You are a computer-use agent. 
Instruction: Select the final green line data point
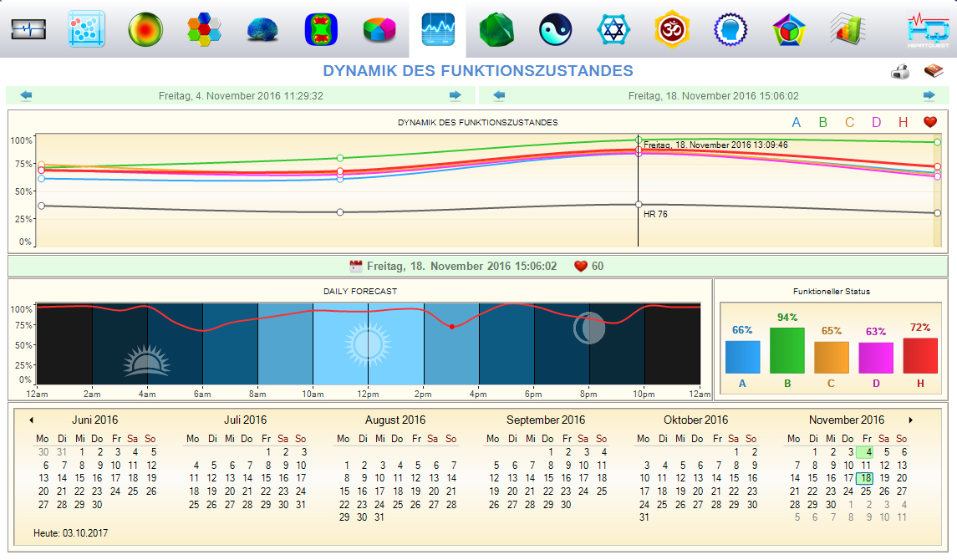[938, 142]
